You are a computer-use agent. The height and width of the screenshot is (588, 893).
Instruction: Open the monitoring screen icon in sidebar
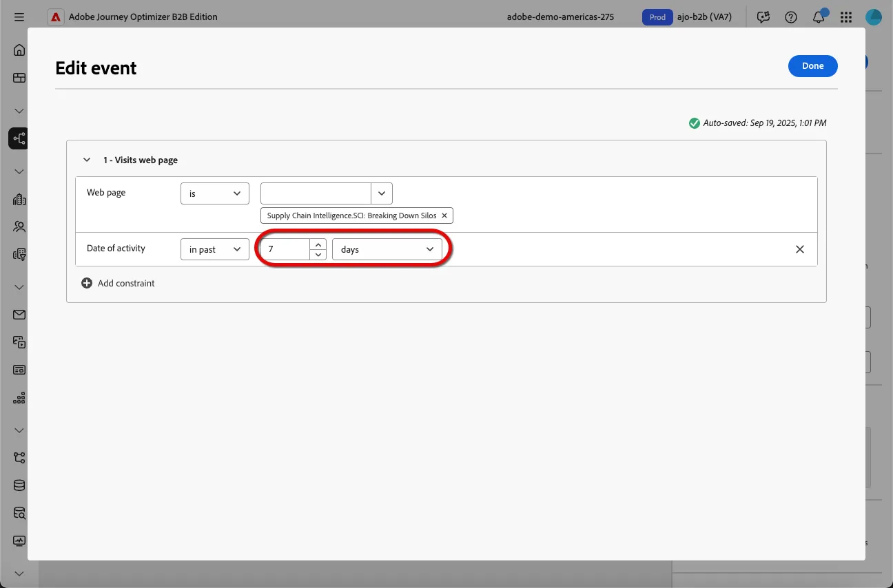point(19,540)
